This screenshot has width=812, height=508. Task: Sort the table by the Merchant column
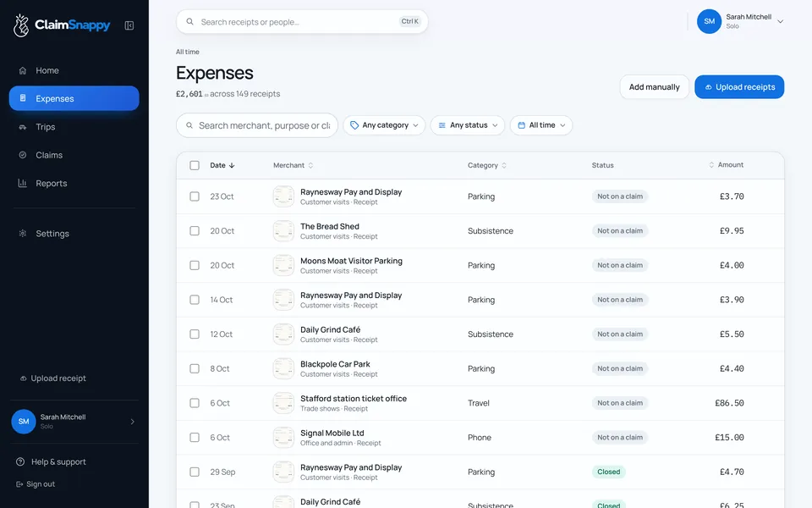pyautogui.click(x=294, y=165)
